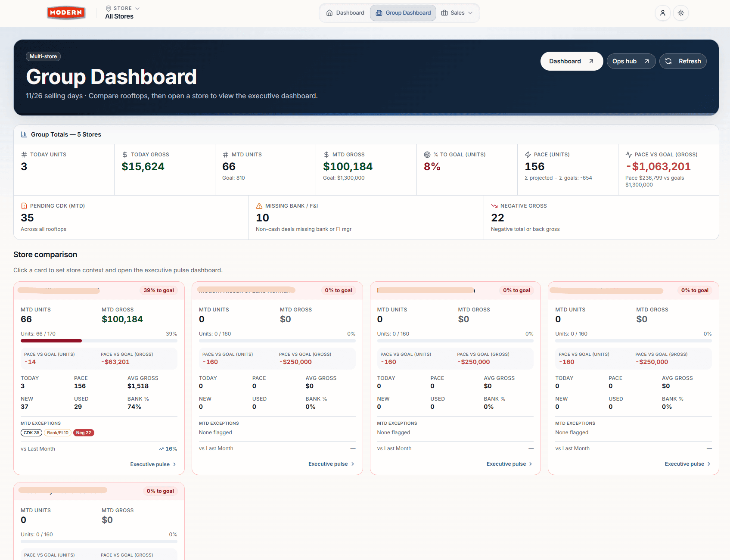Click the Negative Gross count 22
Image resolution: width=730 pixels, height=560 pixels.
click(x=497, y=218)
